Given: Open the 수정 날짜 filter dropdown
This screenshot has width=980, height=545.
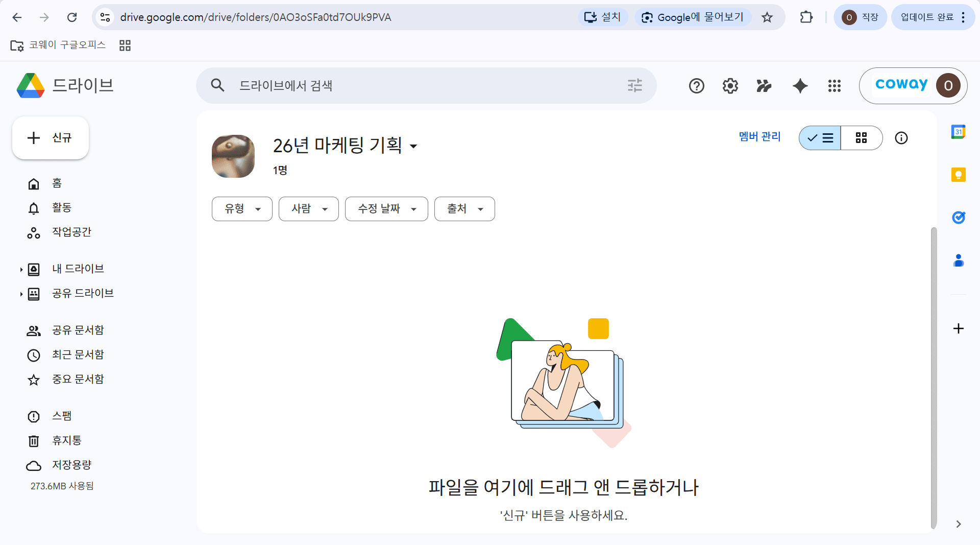Looking at the screenshot, I should [x=386, y=209].
